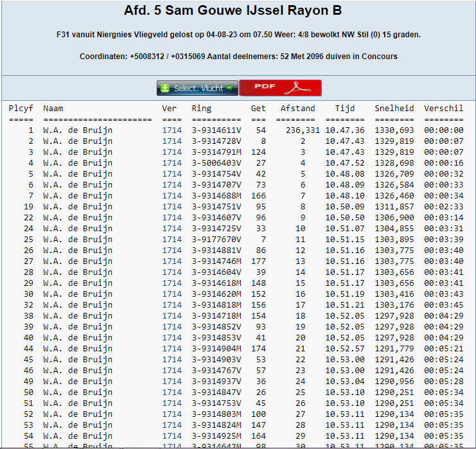Image resolution: width=476 pixels, height=449 pixels.
Task: Click the time value 10.48.08
Action: 345,174
